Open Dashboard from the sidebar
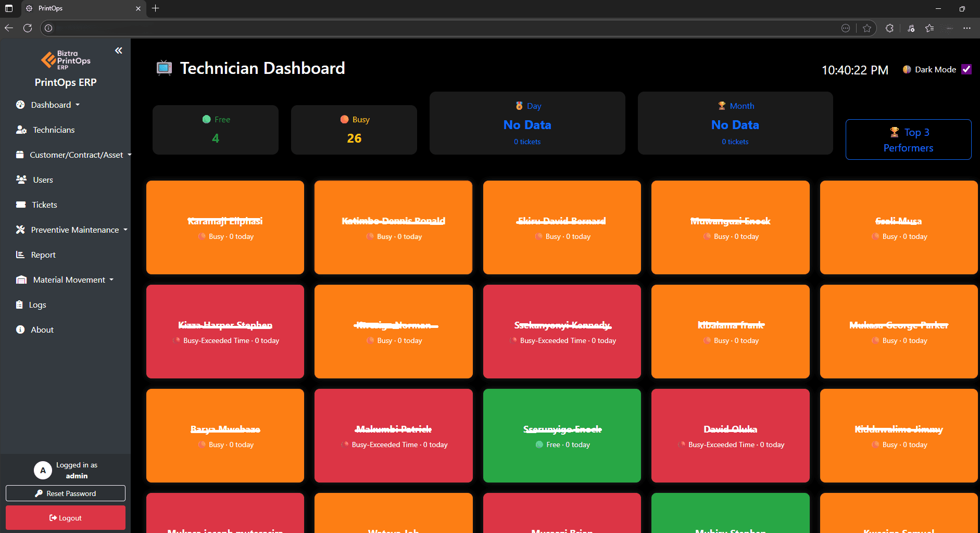Screen dimensions: 980x533 (x=51, y=105)
